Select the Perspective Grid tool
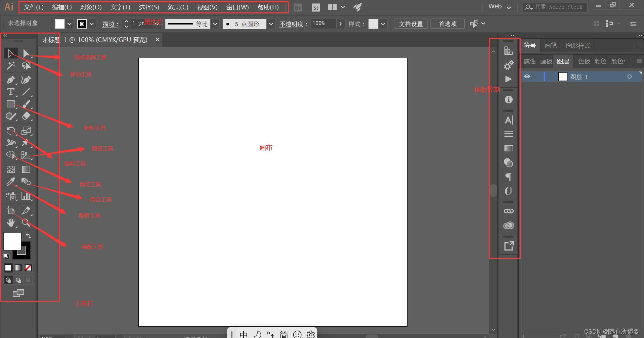Image resolution: width=644 pixels, height=338 pixels. [x=26, y=155]
